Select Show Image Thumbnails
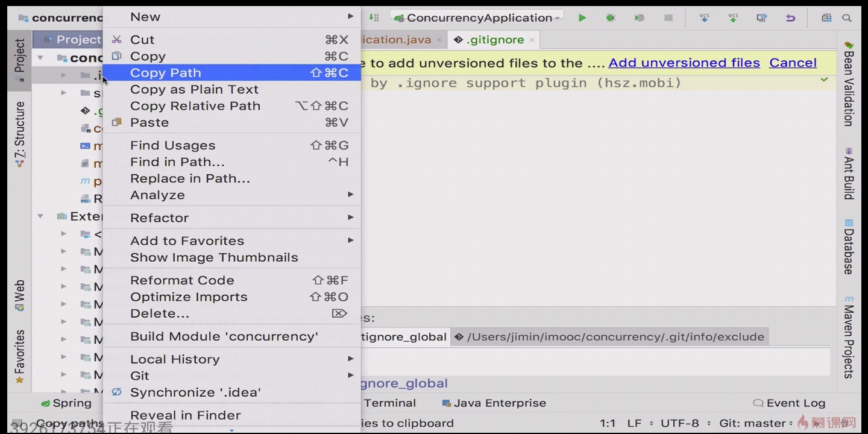 [x=232, y=257]
